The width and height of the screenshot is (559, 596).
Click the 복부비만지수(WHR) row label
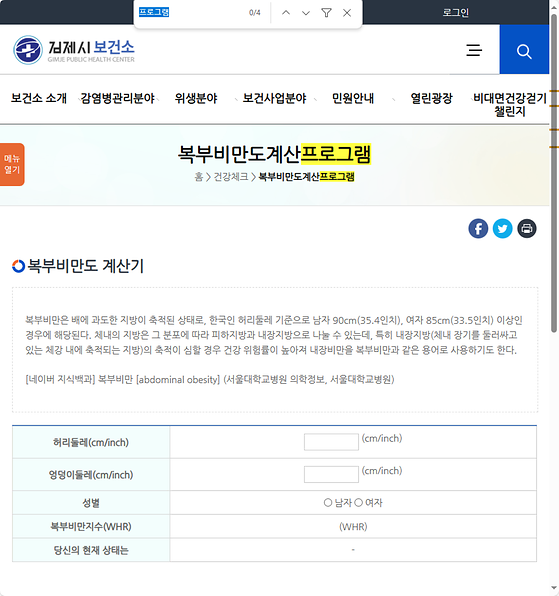(91, 526)
